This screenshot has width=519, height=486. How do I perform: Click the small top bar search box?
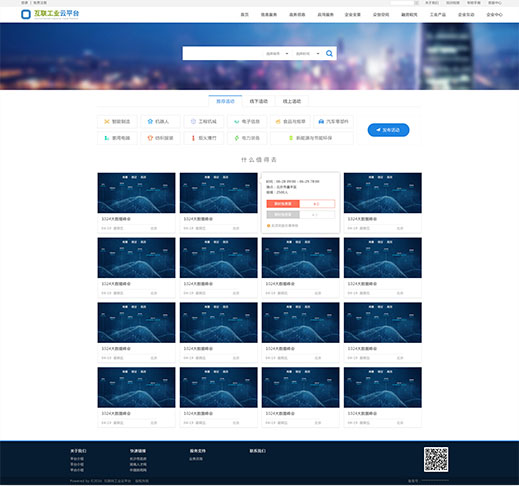[x=402, y=3]
